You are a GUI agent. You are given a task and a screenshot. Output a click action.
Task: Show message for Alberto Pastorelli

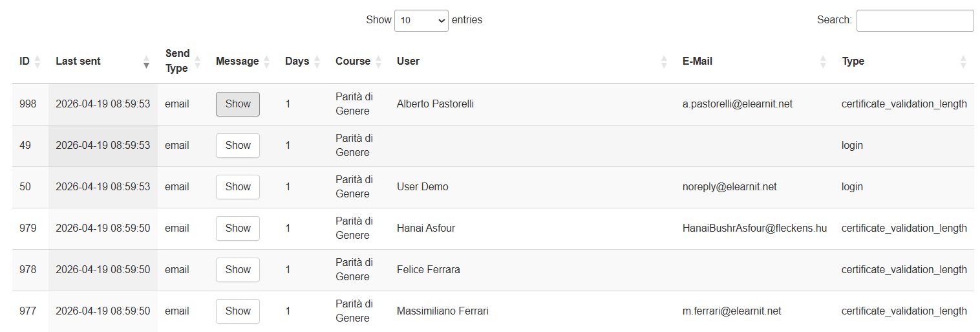click(238, 104)
